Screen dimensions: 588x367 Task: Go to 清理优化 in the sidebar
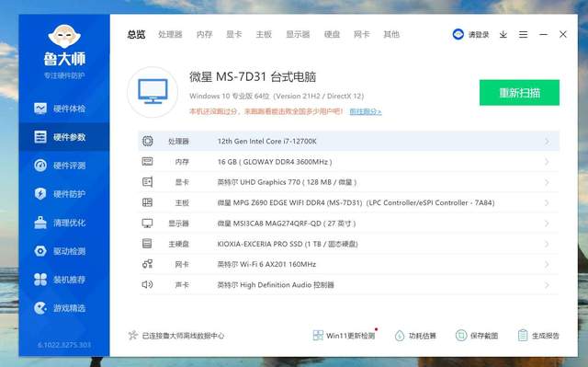(60, 223)
